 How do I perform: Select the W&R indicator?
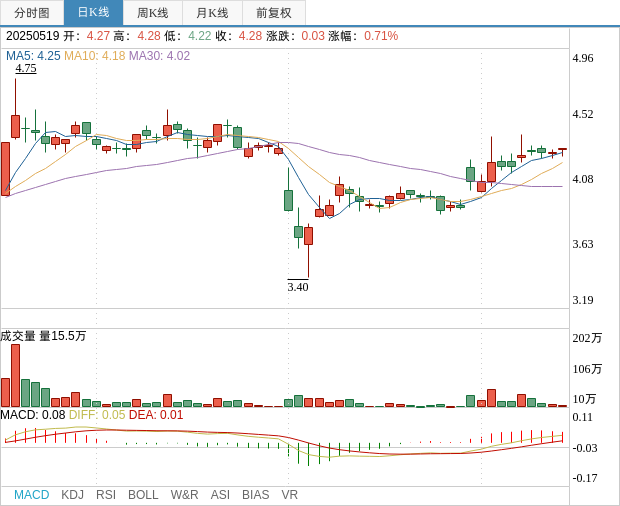(x=184, y=495)
